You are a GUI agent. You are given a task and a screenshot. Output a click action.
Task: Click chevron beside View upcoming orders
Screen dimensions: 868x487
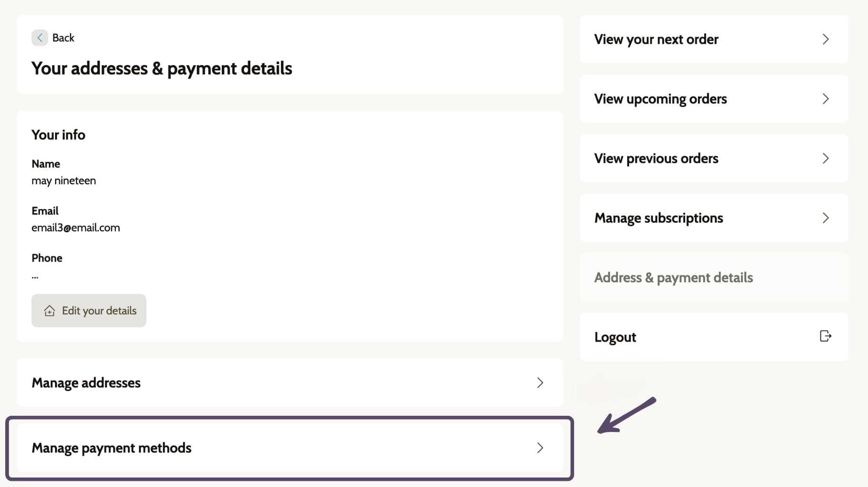tap(826, 99)
